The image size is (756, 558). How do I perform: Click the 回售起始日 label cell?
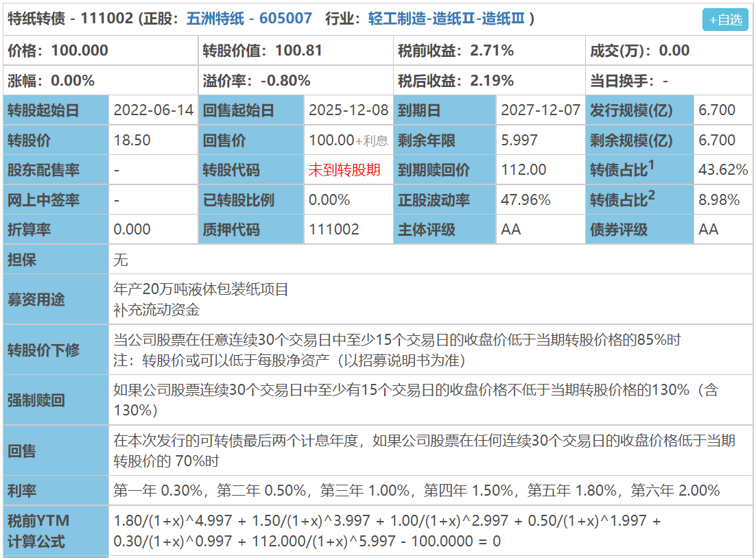point(250,110)
